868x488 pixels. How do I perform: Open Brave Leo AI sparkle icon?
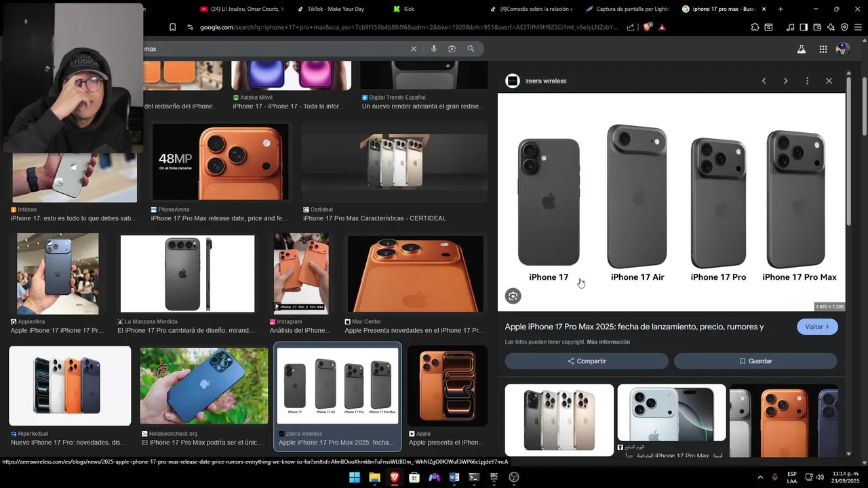click(x=831, y=27)
